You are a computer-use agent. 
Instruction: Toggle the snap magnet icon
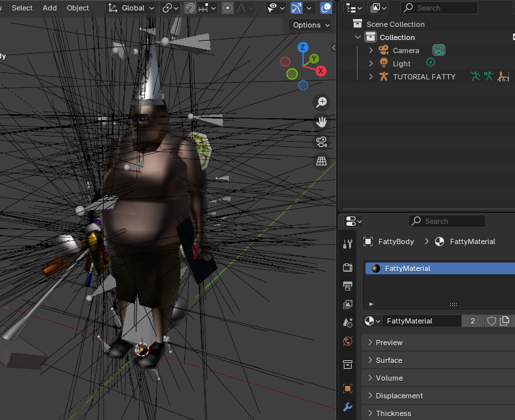tap(190, 8)
